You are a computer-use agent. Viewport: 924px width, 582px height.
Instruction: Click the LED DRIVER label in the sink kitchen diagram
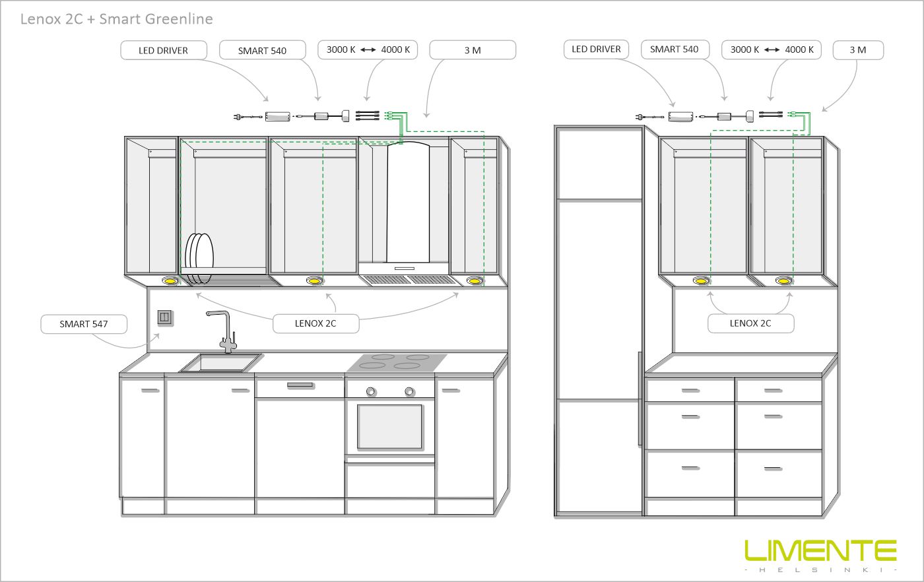pyautogui.click(x=164, y=50)
